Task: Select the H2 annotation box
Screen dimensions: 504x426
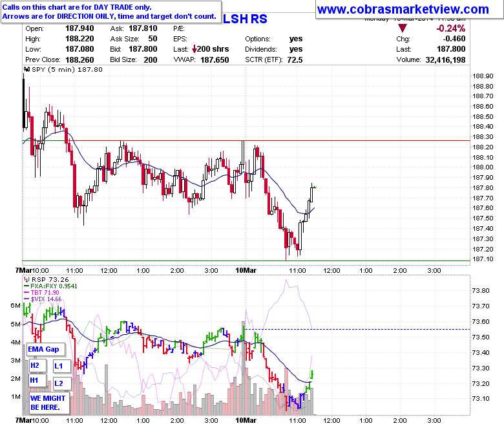Action: click(x=37, y=365)
